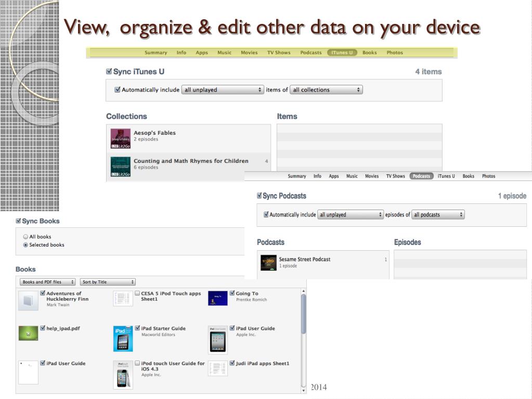Select Adventures of Huckleberry Finn book cover

[x=28, y=300]
